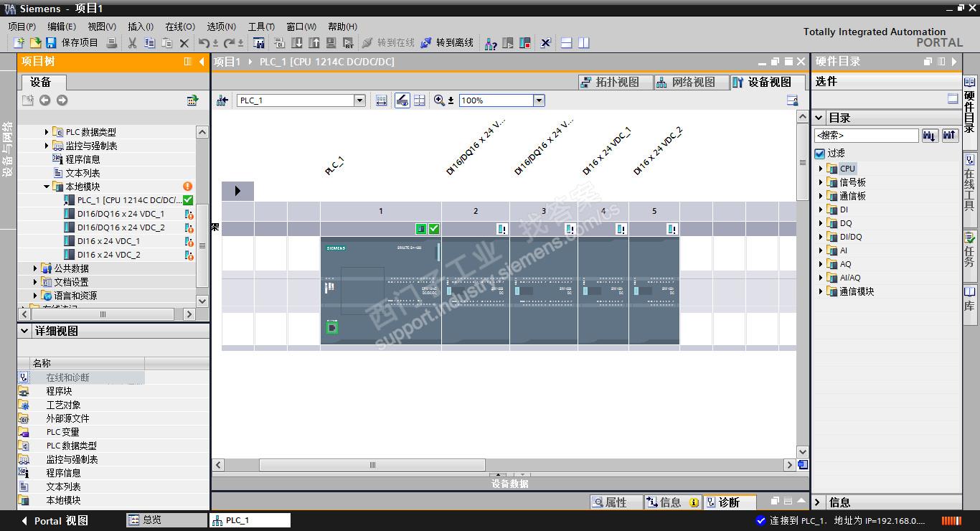Viewport: 980px width, 531px height.
Task: Click the delete X icon in toolbar
Action: (184, 43)
